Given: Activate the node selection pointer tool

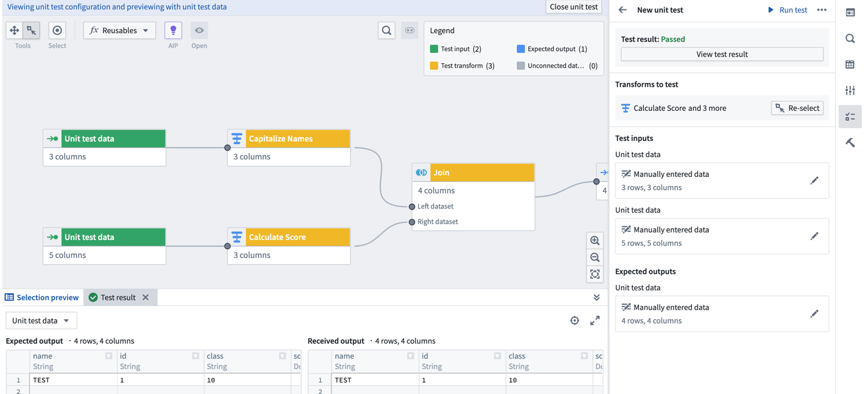Looking at the screenshot, I should [32, 31].
